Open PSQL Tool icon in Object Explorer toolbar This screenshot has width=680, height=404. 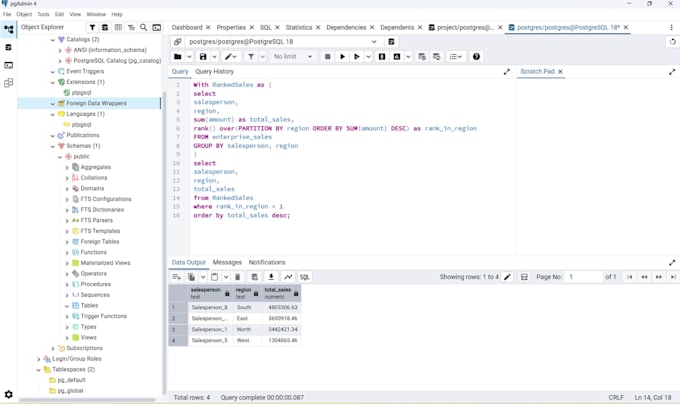coord(157,27)
